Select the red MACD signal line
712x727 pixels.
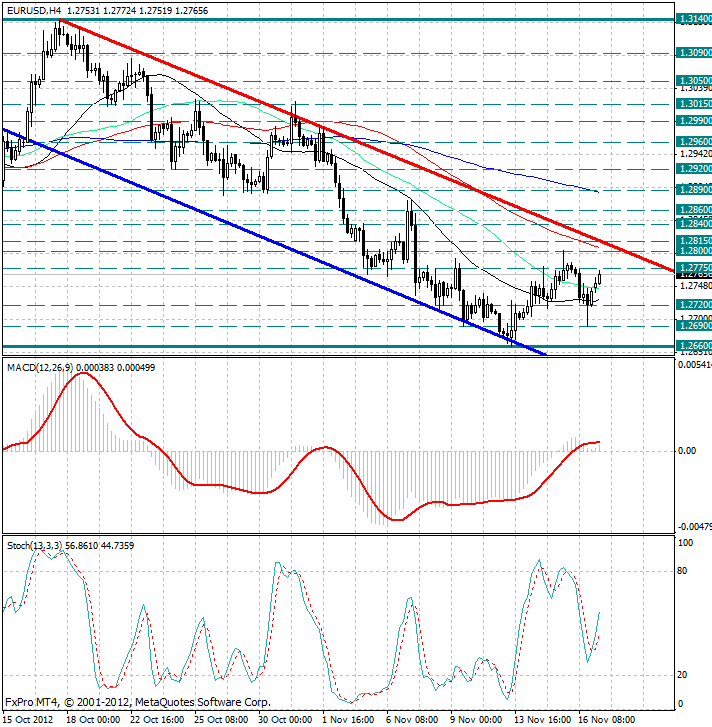[x=301, y=459]
